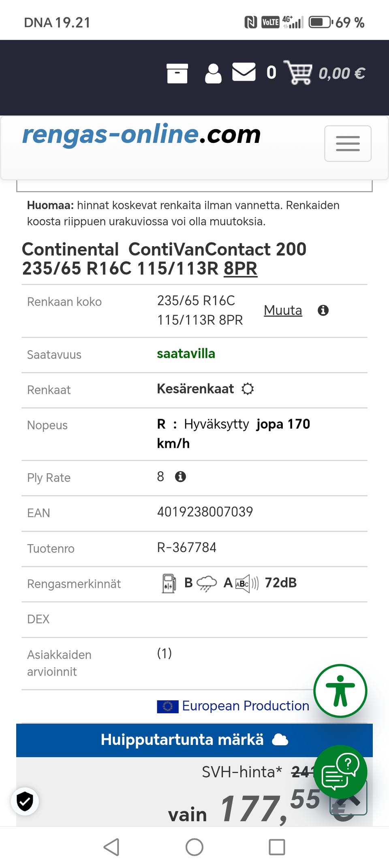Expand the hamburger navigation menu

click(x=348, y=144)
